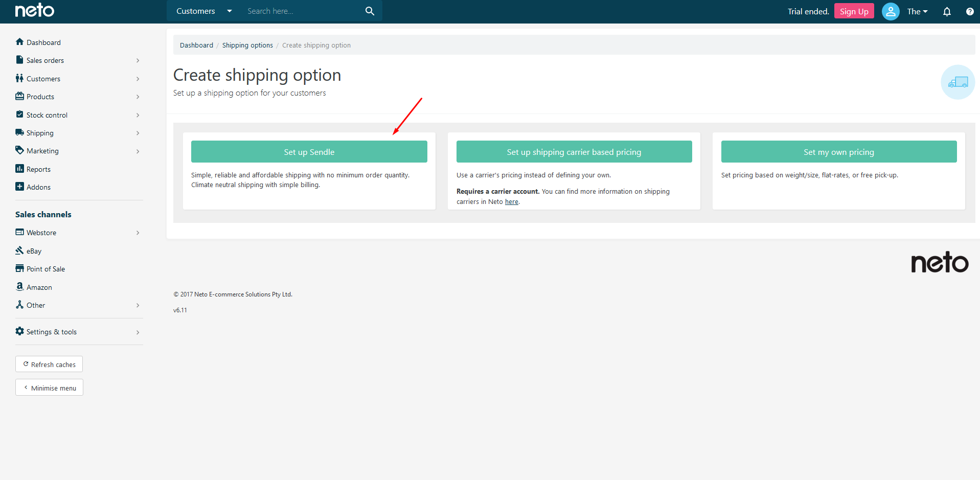Click Set up Sendle button
This screenshot has width=980, height=480.
pyautogui.click(x=309, y=152)
